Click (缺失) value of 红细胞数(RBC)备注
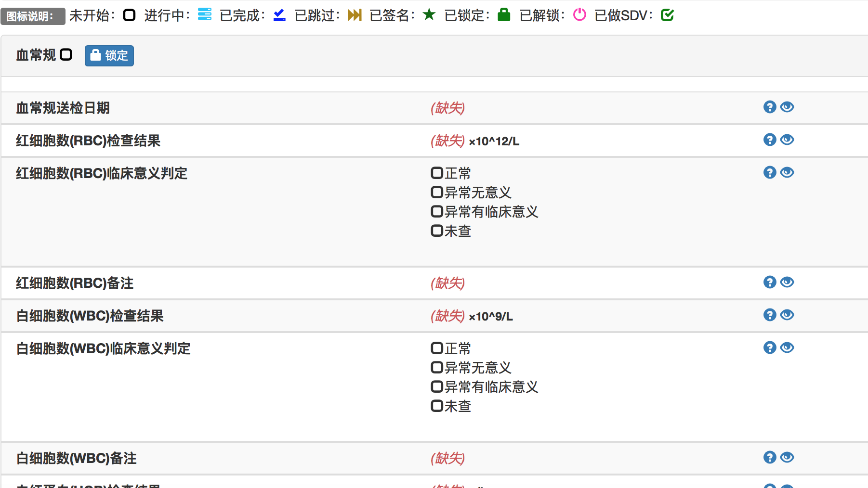This screenshot has width=868, height=488. (447, 283)
